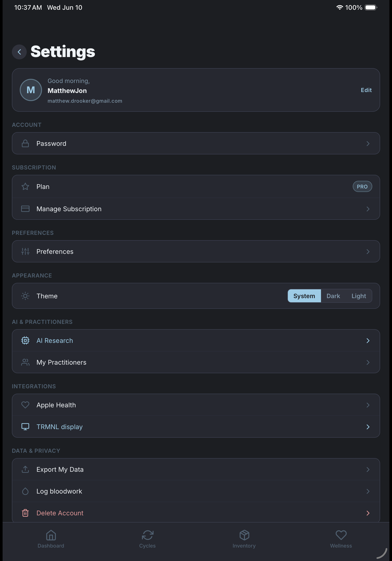Select the System theme option
The image size is (392, 561).
[x=304, y=296]
